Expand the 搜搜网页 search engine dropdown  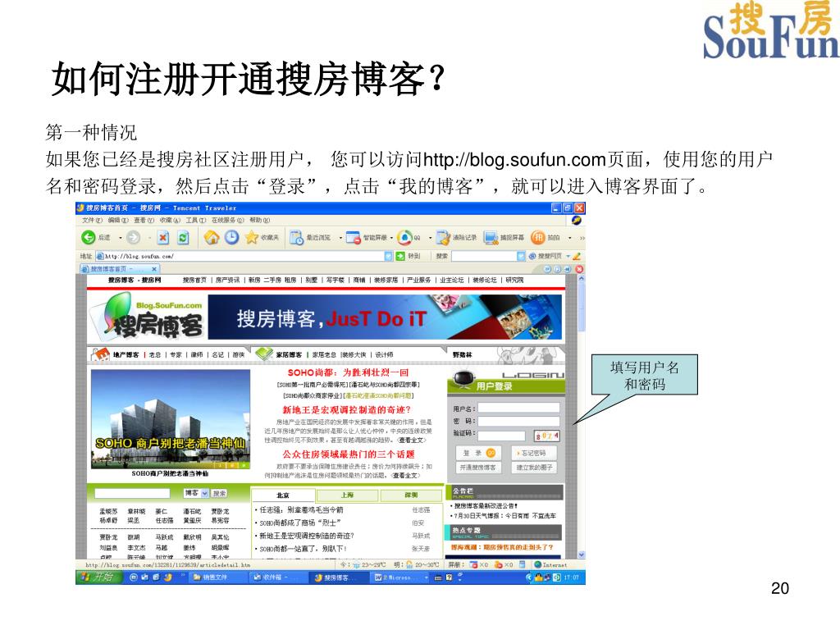click(568, 256)
